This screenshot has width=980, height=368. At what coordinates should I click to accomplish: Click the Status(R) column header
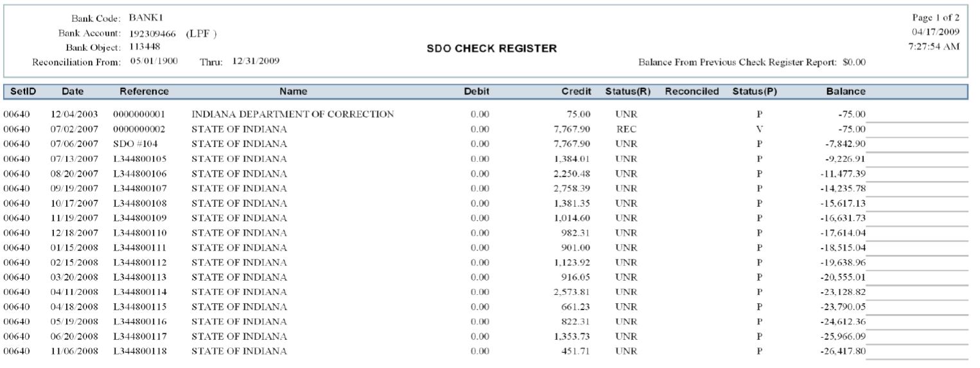(x=627, y=92)
